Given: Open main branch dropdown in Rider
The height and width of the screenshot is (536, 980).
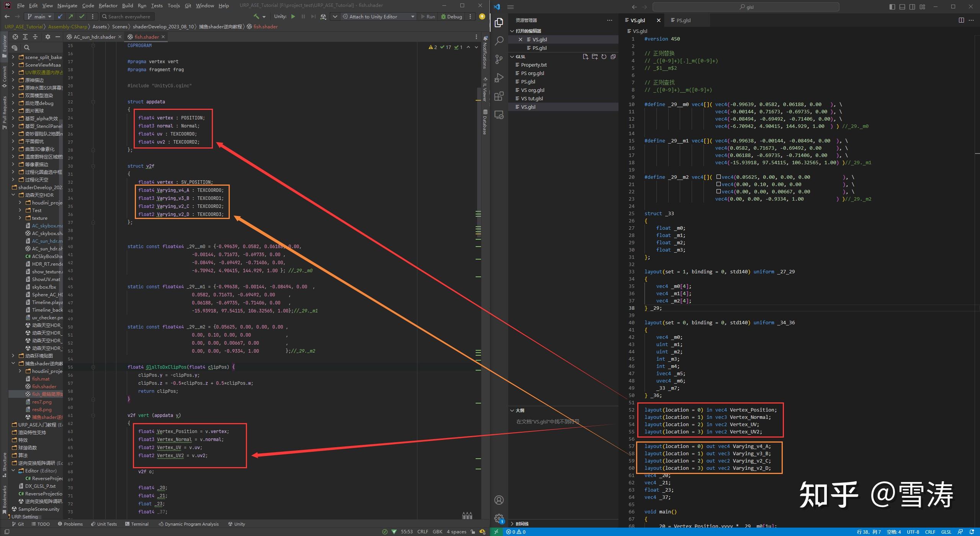Looking at the screenshot, I should click(39, 16).
